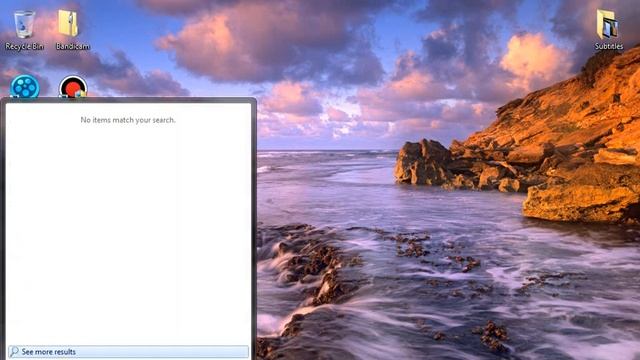640x360 pixels.
Task: Click the 'No items match your search.' message
Action: [x=128, y=120]
